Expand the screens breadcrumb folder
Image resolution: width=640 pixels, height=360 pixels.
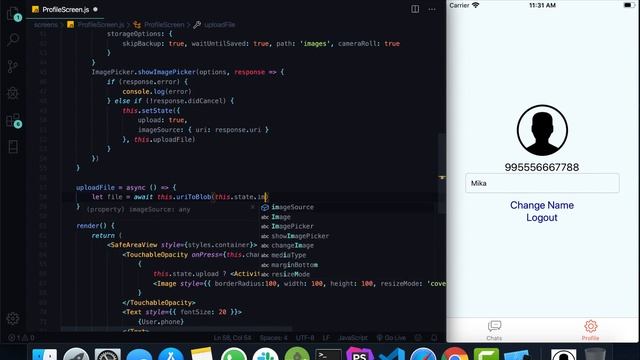[46, 25]
